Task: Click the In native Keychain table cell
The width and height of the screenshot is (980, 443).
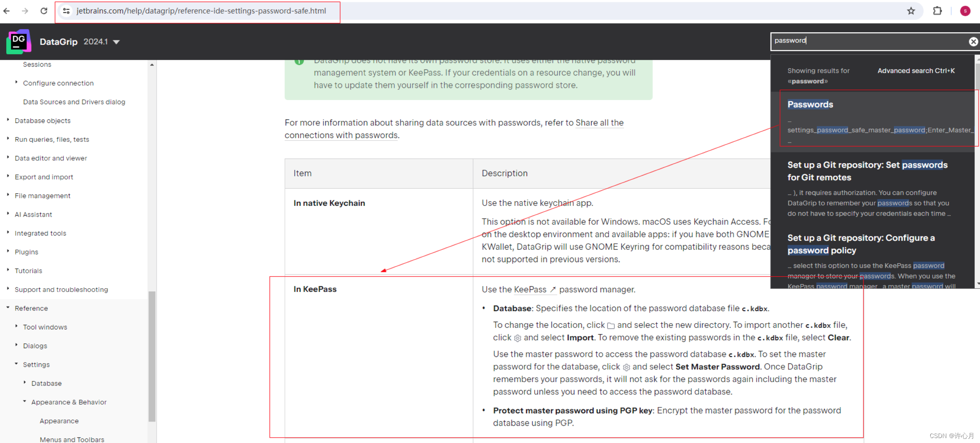Action: tap(379, 231)
